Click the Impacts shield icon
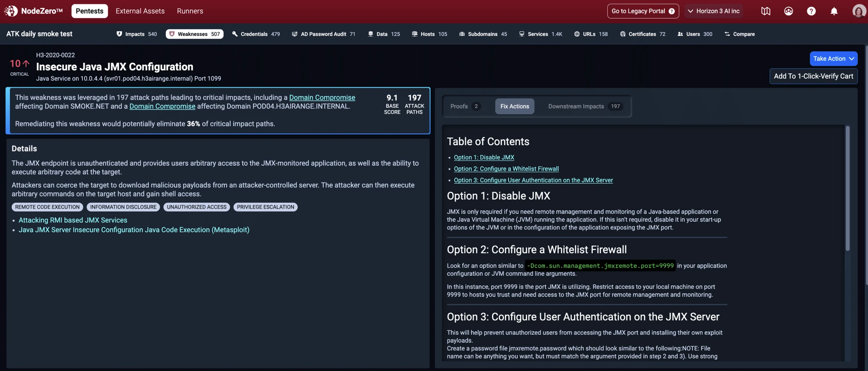Screen dimensions: 868x371 click(119, 34)
